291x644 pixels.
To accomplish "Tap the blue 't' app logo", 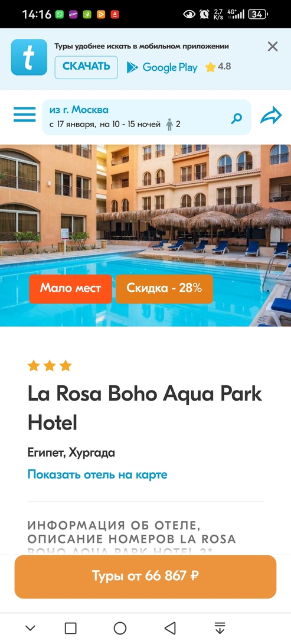I will [29, 57].
